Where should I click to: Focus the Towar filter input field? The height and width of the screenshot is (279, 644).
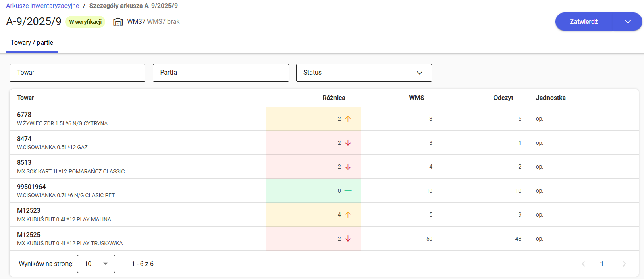[77, 73]
